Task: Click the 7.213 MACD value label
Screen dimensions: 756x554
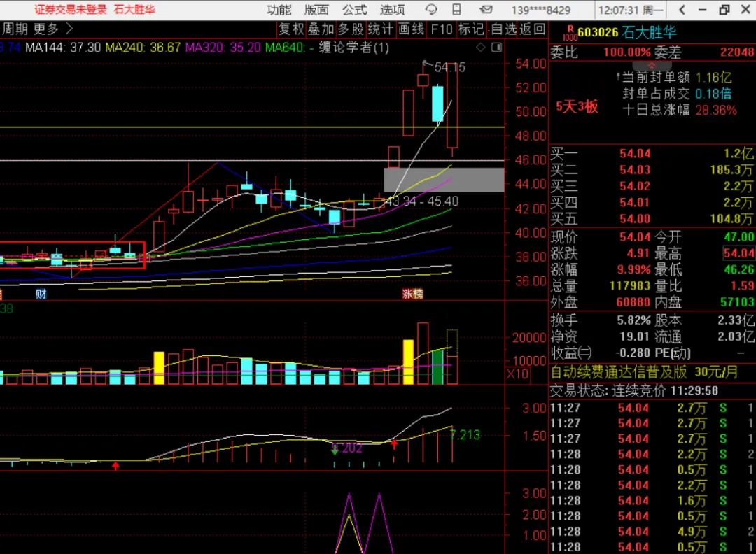Action: [465, 436]
